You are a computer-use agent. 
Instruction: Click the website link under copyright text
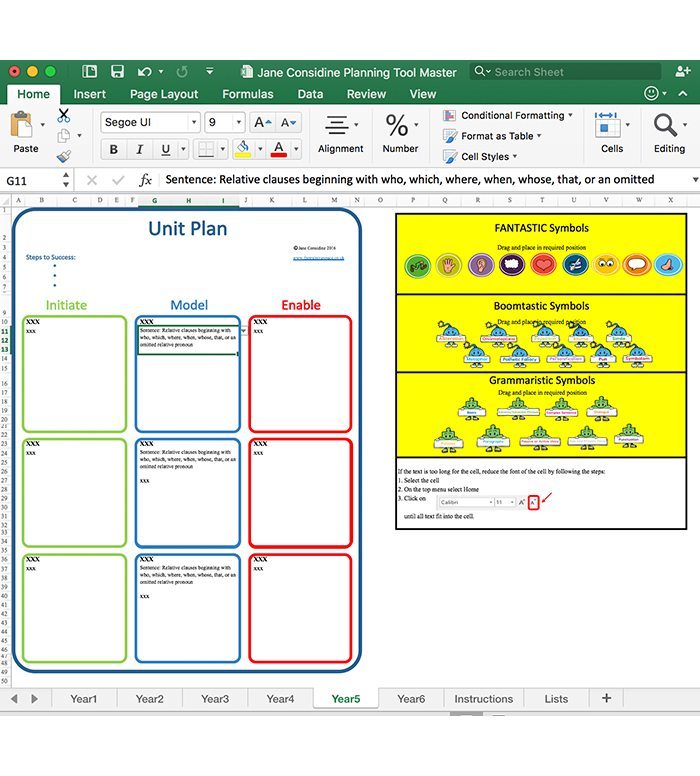pyautogui.click(x=318, y=258)
